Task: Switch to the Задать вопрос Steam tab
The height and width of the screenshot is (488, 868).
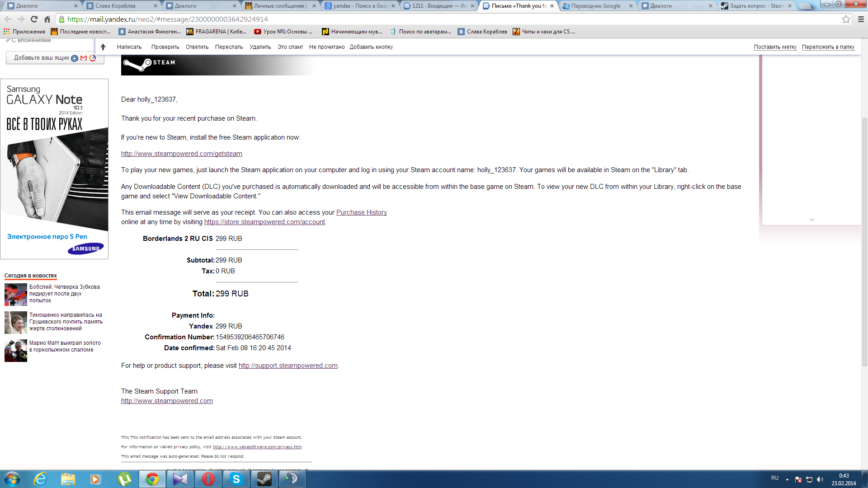Action: pyautogui.click(x=756, y=6)
